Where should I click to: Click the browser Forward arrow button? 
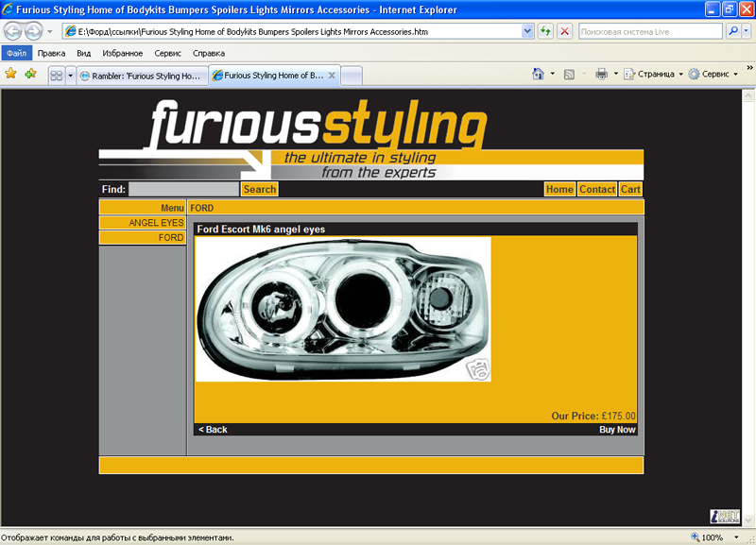(33, 32)
